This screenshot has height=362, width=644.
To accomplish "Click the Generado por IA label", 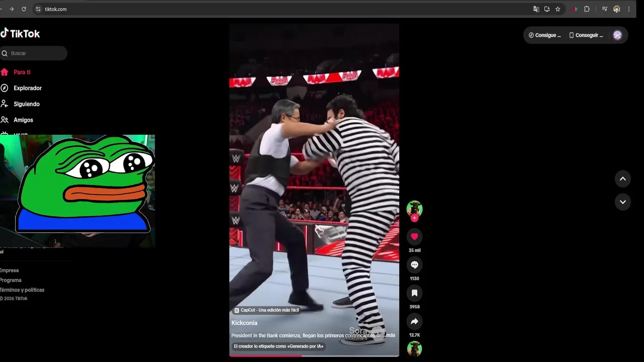I will [278, 346].
